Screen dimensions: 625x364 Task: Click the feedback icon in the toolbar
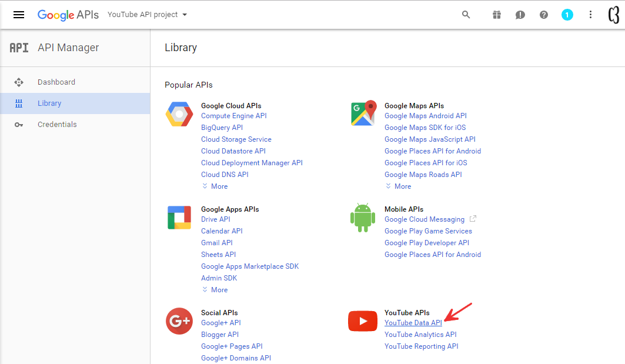click(x=520, y=15)
